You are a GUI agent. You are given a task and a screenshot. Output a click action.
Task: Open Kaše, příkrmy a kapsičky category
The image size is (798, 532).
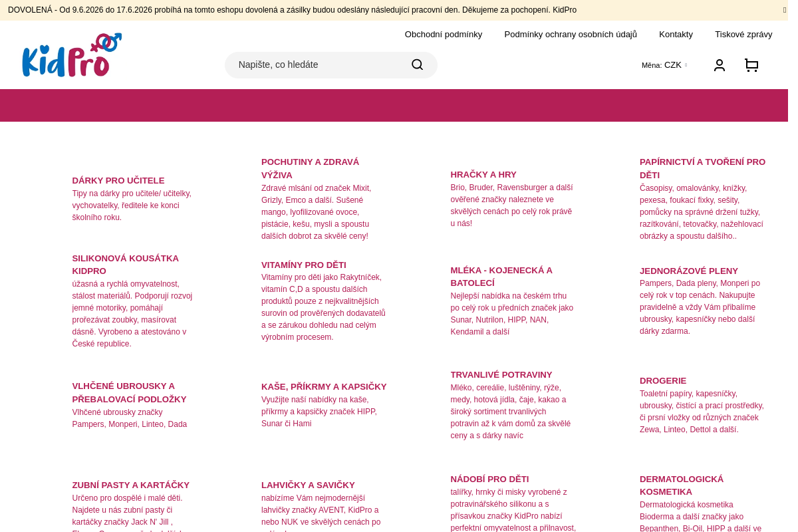324,386
